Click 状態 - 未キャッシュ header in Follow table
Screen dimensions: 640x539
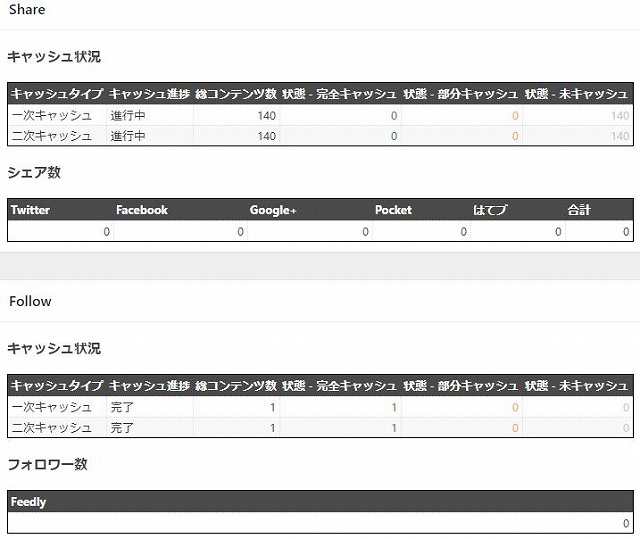point(576,386)
